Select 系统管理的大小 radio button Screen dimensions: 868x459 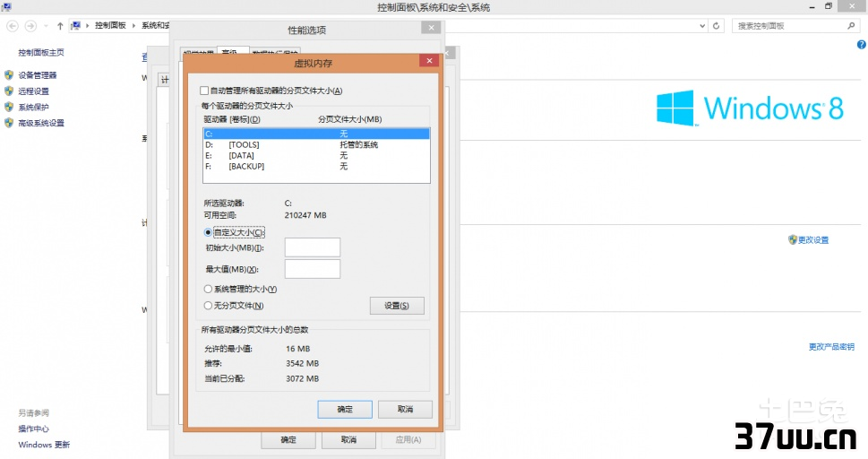coord(208,289)
